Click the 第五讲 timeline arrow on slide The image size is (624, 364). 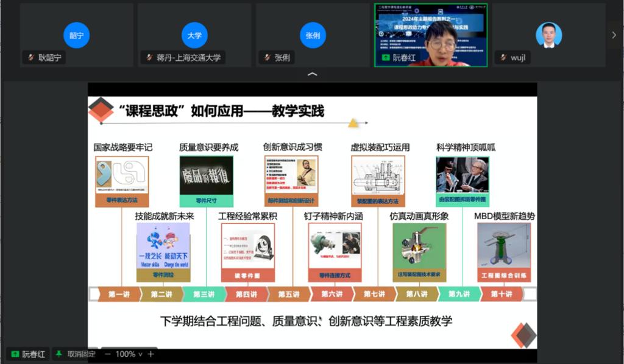click(289, 295)
